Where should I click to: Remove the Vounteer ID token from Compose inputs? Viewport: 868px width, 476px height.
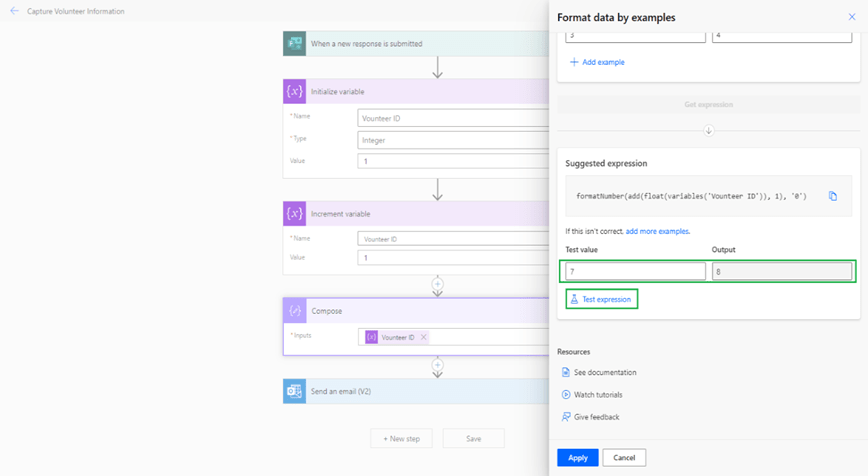(423, 338)
